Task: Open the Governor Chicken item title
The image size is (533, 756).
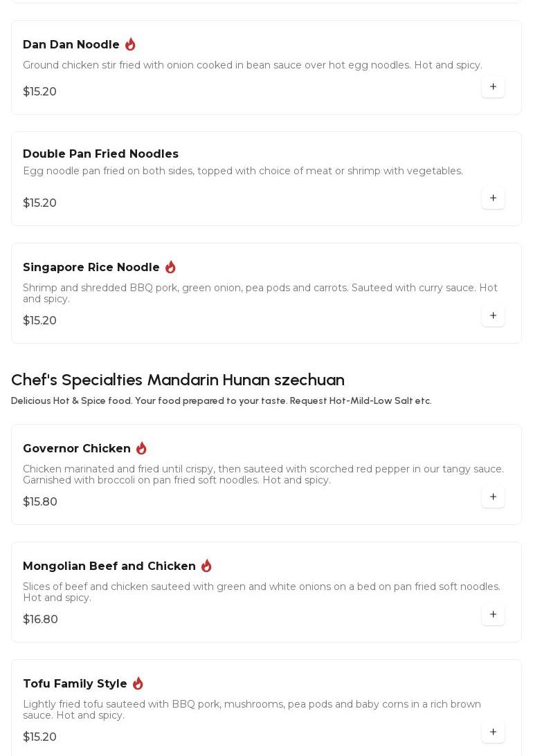Action: [x=77, y=449]
